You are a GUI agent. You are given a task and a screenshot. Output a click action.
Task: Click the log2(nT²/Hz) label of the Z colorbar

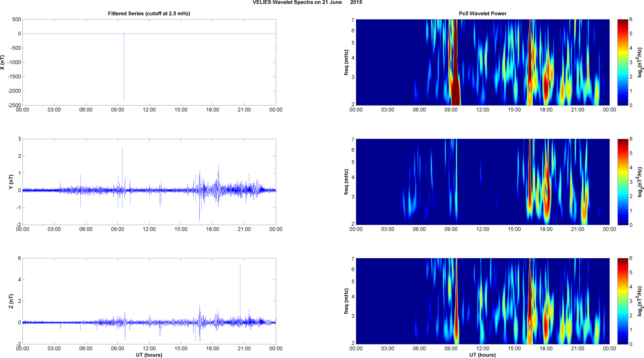[x=640, y=301]
